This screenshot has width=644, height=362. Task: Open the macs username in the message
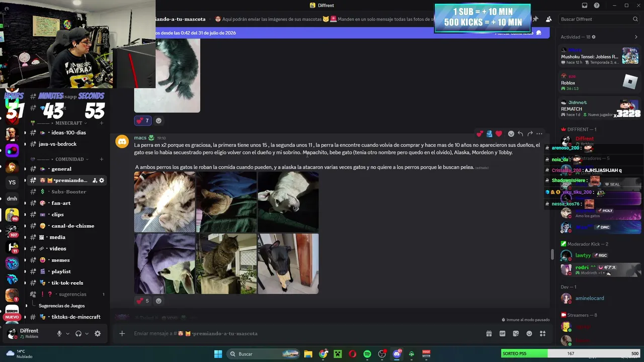(140, 138)
